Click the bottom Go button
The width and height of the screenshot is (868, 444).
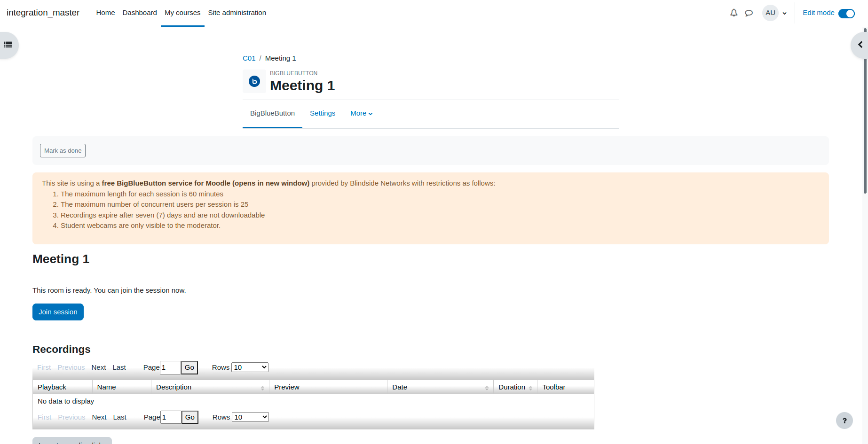coord(190,417)
